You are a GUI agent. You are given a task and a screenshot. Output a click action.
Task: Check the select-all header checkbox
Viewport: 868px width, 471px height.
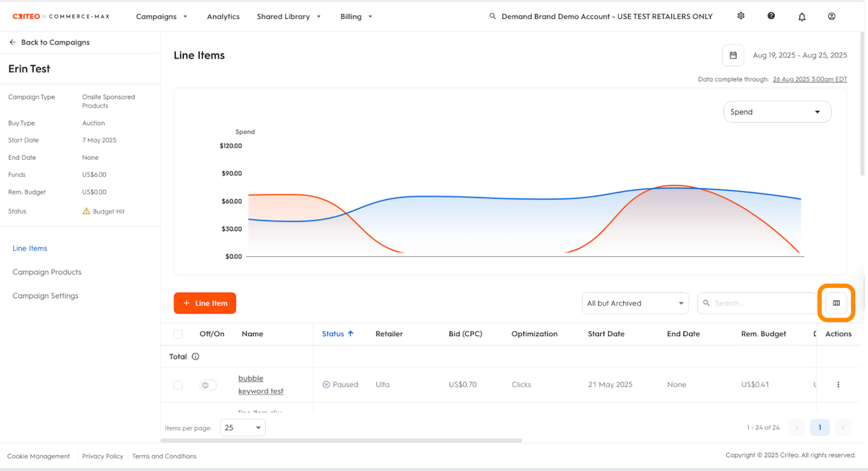[178, 334]
